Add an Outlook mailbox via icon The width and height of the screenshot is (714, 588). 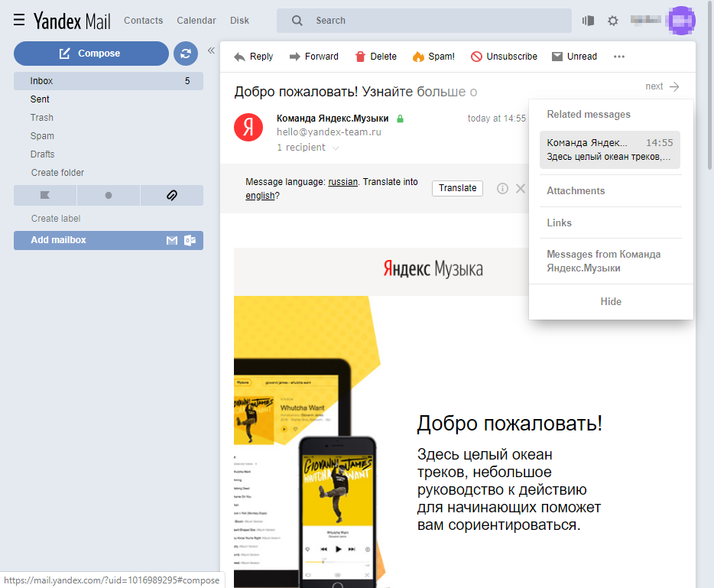pyautogui.click(x=190, y=241)
